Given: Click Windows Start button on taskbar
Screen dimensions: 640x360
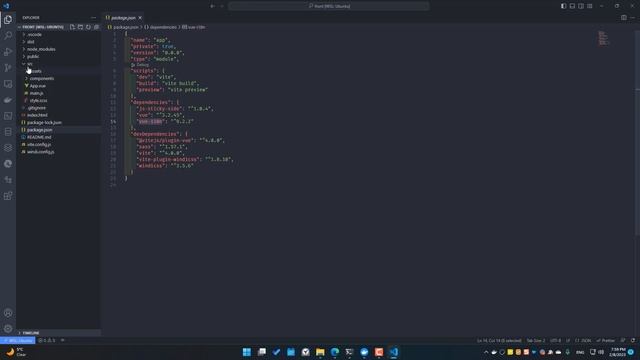Looking at the screenshot, I should pyautogui.click(x=247, y=352).
